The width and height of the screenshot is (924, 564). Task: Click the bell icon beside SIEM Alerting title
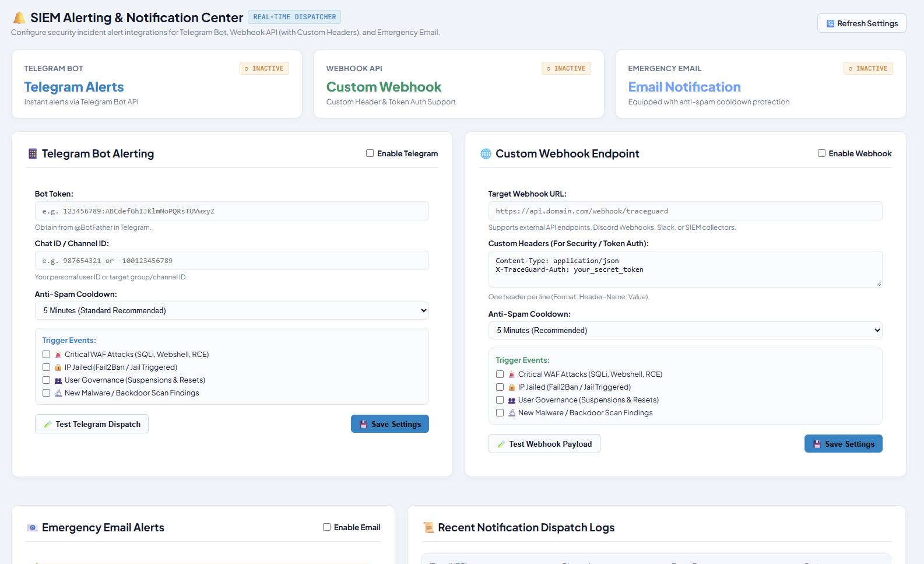(x=19, y=18)
